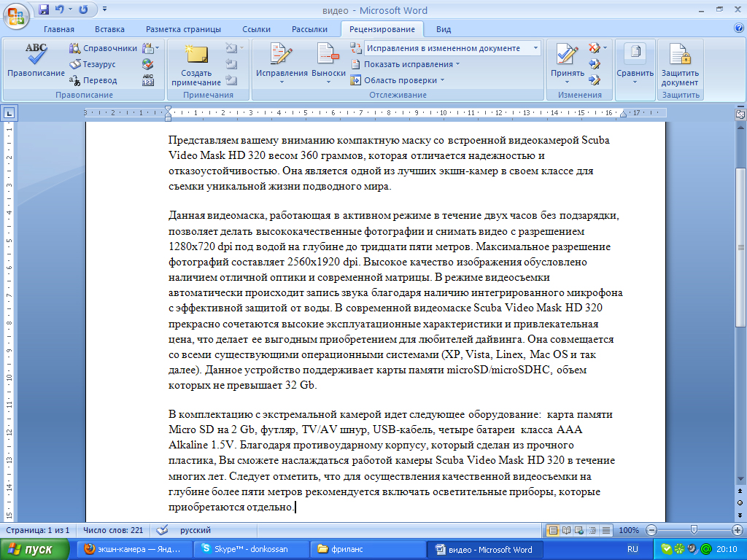
Task: Open the Skype donkossan taskbar window
Action: click(251, 549)
